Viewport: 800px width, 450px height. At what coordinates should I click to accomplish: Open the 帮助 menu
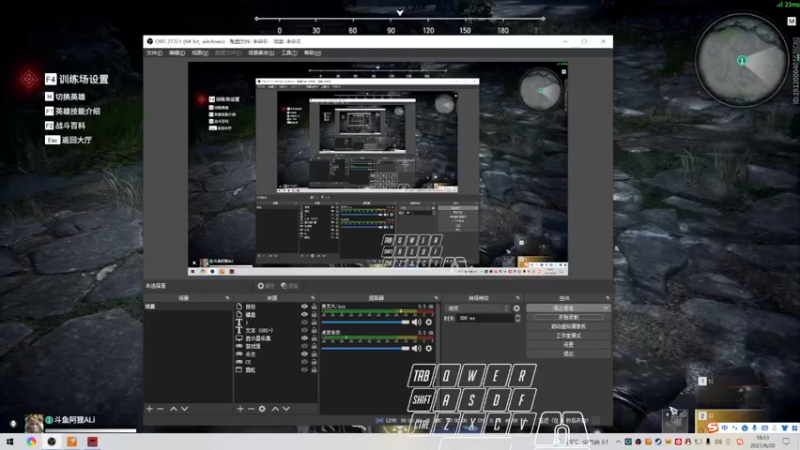312,53
